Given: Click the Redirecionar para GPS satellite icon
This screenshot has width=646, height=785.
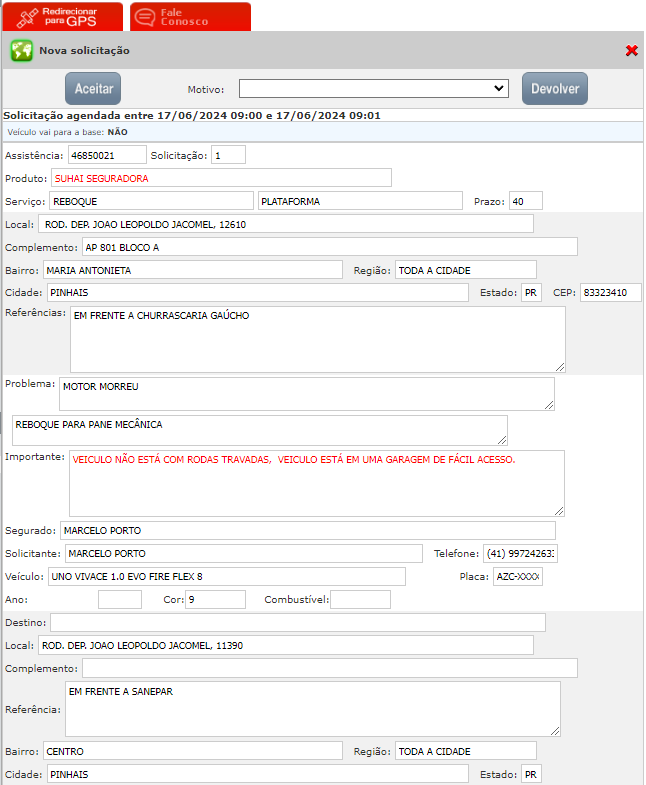Looking at the screenshot, I should pyautogui.click(x=27, y=17).
